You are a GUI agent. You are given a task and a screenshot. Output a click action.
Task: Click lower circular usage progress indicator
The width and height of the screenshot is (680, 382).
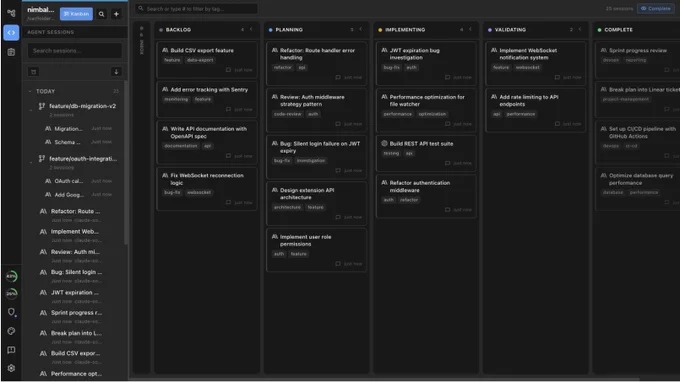coord(11,294)
